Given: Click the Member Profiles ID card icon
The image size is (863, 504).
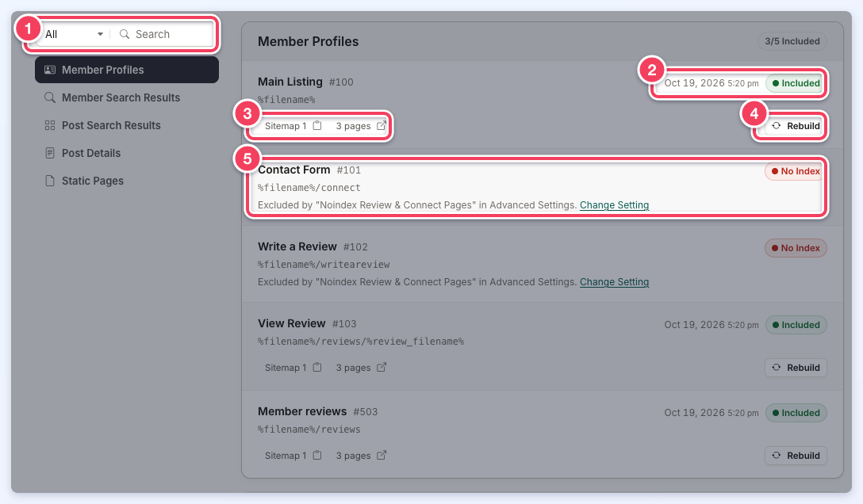Looking at the screenshot, I should tap(49, 70).
